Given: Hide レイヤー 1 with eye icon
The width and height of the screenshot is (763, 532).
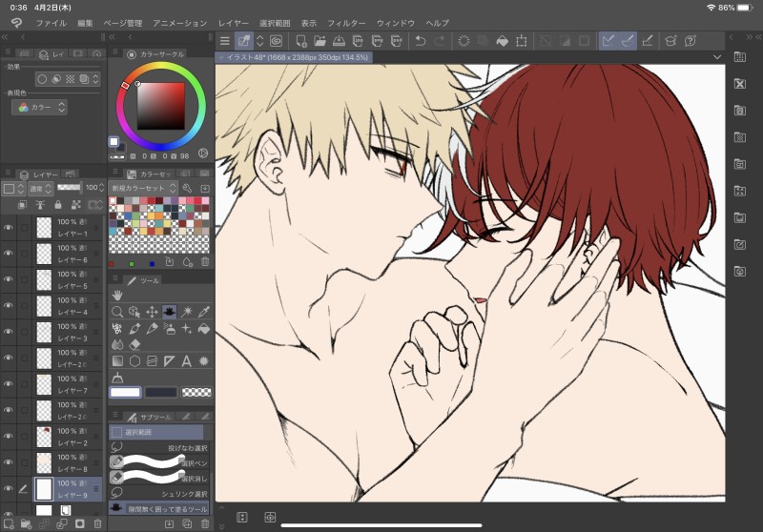Looking at the screenshot, I should [9, 228].
